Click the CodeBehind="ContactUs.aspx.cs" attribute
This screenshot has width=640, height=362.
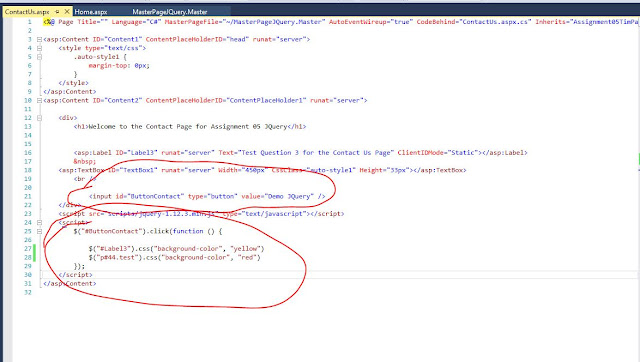tap(474, 22)
